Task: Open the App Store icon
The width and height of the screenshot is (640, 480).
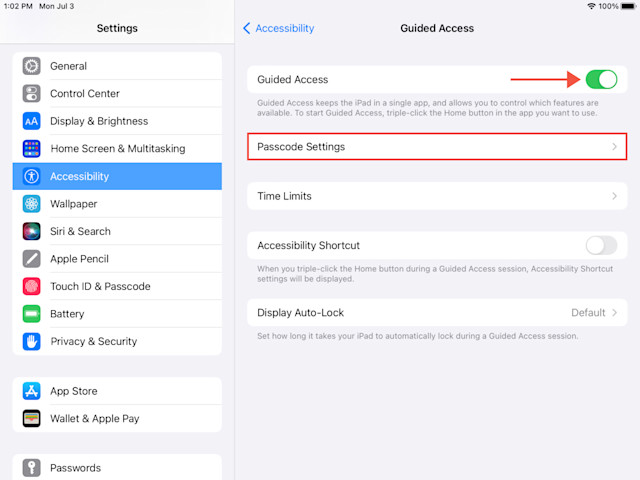Action: [x=31, y=391]
